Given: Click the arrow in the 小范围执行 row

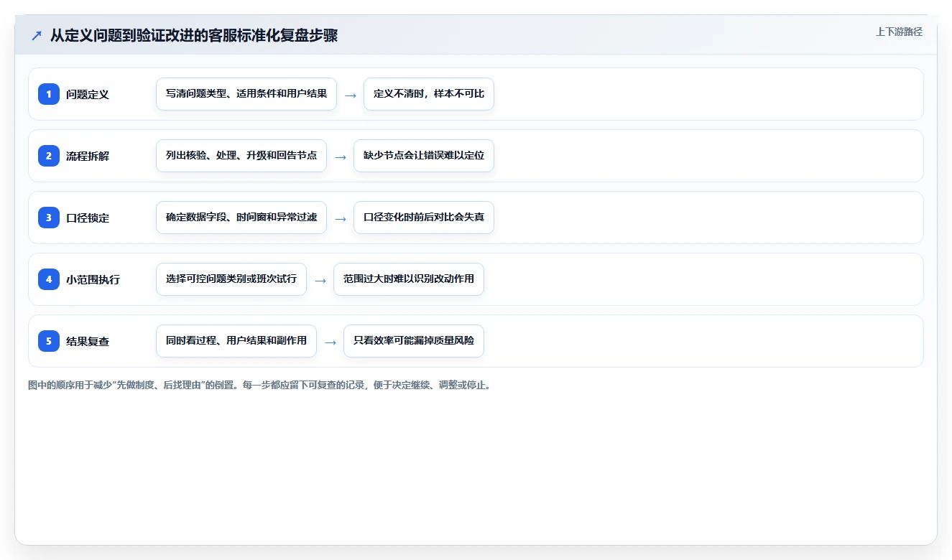Looking at the screenshot, I should coord(320,280).
